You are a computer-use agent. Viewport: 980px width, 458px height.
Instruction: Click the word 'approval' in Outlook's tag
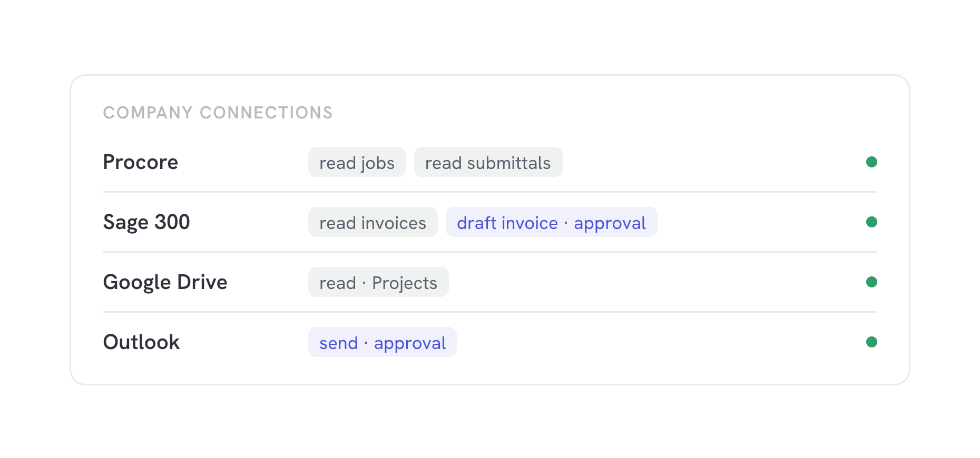point(410,344)
